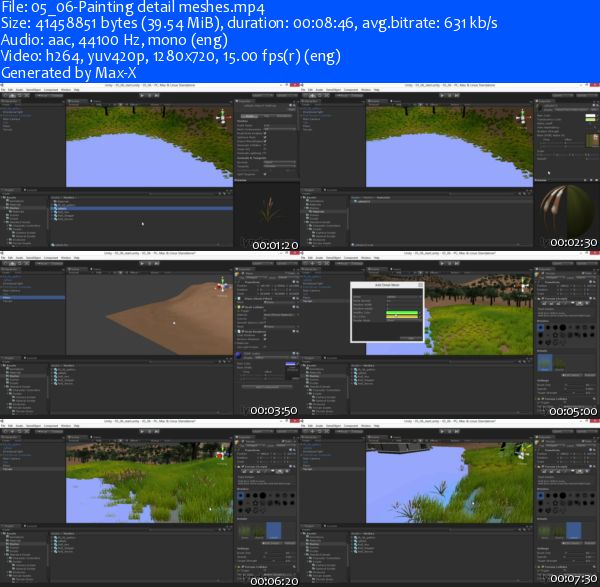Click the scene orientation gizmo in the 00:06:20 frame

[222, 454]
